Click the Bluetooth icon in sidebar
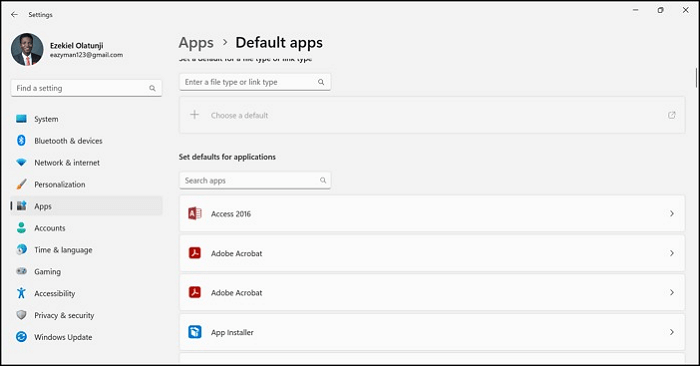 tap(21, 141)
